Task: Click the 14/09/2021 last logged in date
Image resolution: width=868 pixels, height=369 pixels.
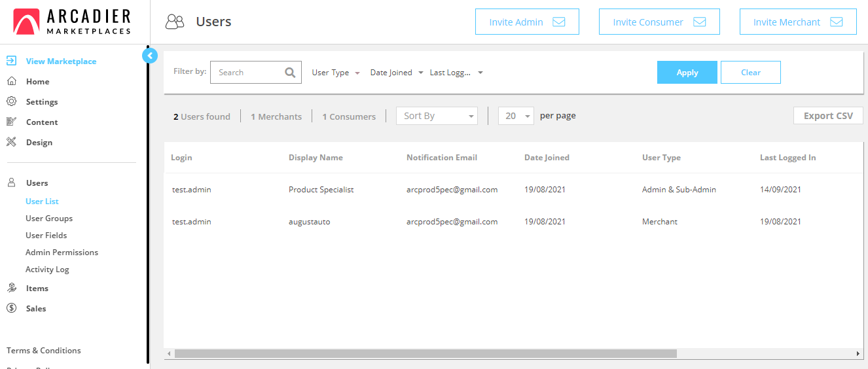Action: pyautogui.click(x=780, y=190)
